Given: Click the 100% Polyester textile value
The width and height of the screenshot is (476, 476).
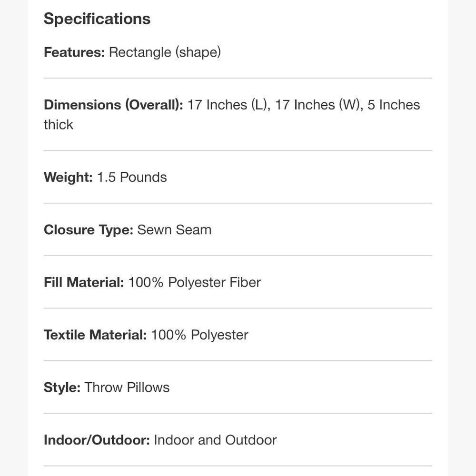Looking at the screenshot, I should pos(200,335).
